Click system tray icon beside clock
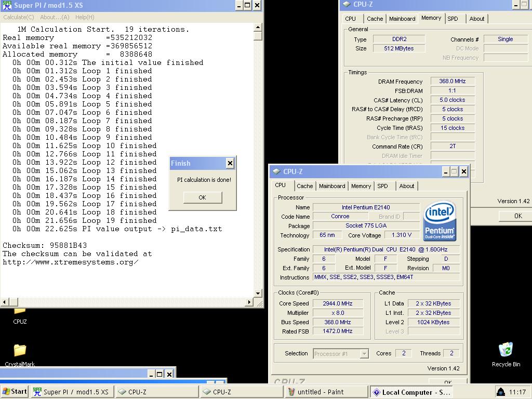532x399 pixels. click(500, 392)
